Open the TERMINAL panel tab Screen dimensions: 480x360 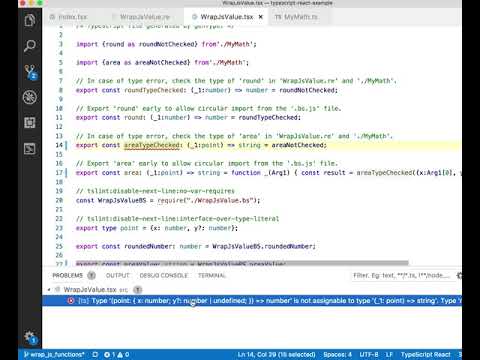pos(212,275)
